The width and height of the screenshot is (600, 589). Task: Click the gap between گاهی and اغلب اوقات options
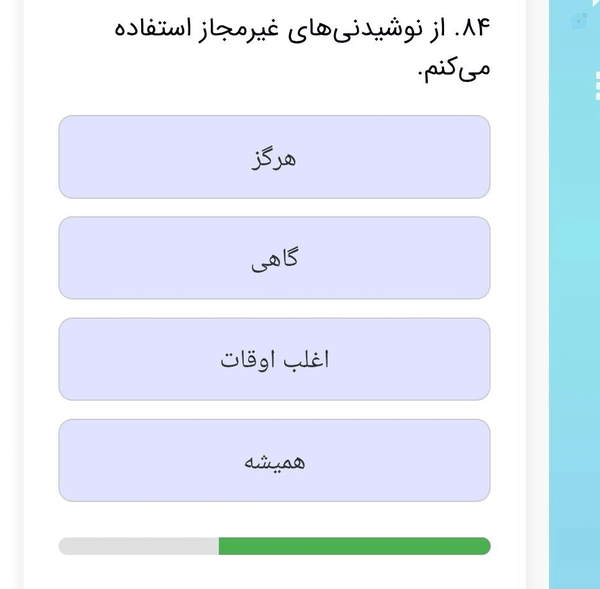[x=274, y=308]
